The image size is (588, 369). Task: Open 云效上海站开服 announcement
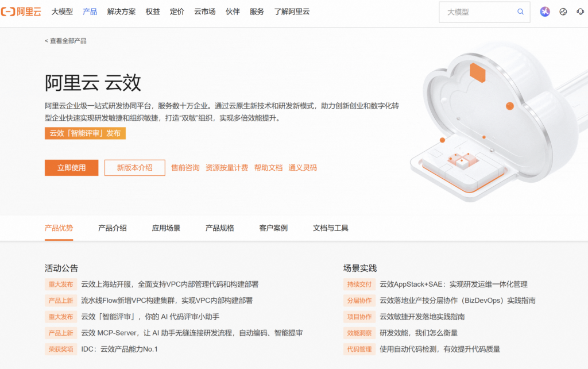pyautogui.click(x=170, y=284)
